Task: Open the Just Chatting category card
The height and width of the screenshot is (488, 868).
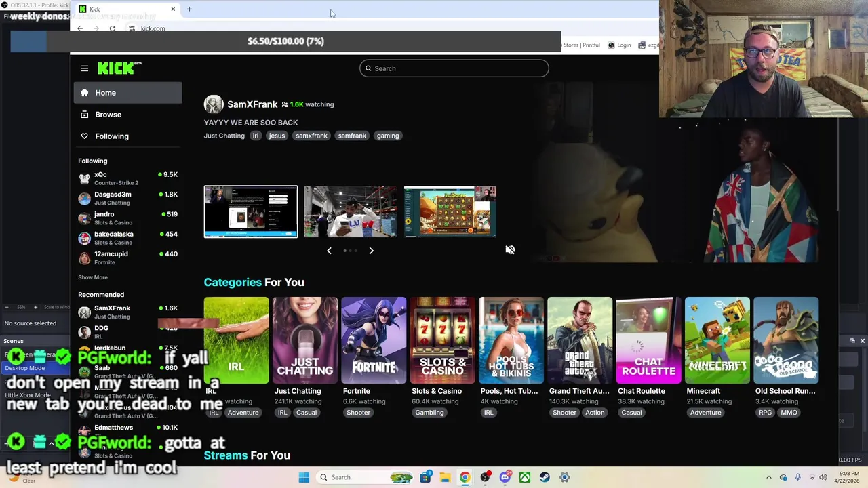Action: pyautogui.click(x=304, y=340)
